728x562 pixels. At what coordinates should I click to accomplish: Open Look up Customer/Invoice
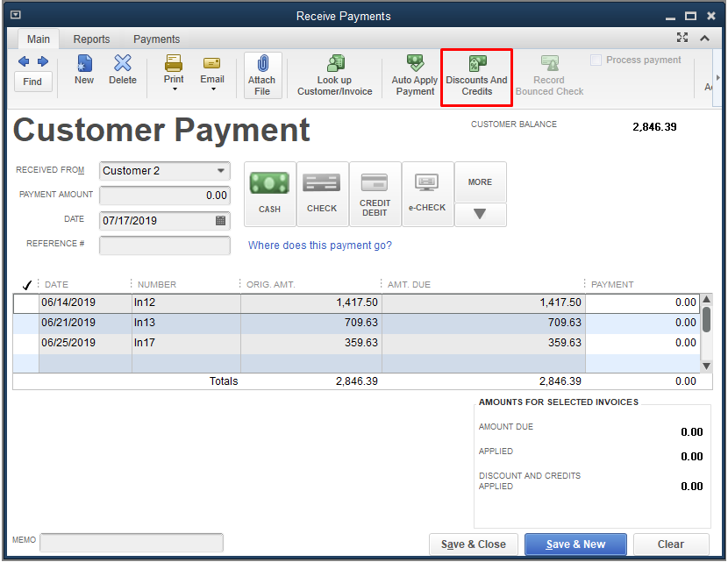pyautogui.click(x=335, y=75)
